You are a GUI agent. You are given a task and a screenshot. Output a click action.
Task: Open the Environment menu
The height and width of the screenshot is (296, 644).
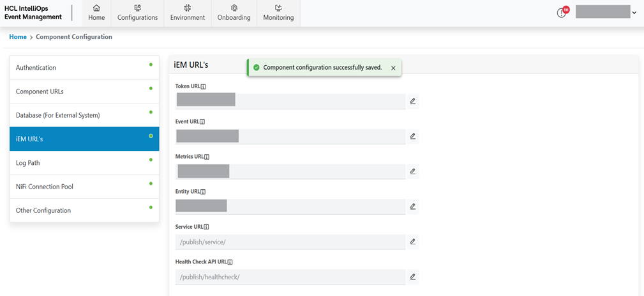coord(188,13)
